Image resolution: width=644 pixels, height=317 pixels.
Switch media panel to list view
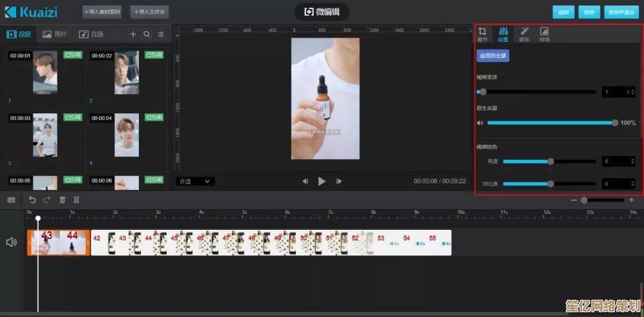pos(160,35)
